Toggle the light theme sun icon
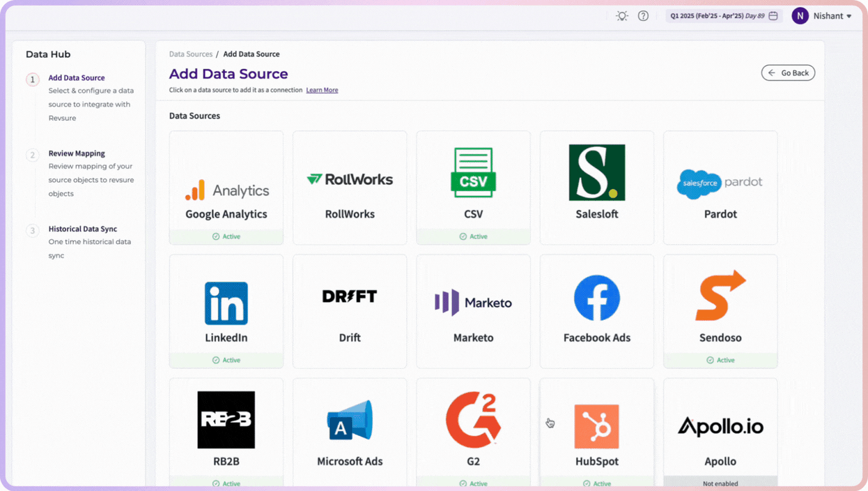 click(x=622, y=16)
